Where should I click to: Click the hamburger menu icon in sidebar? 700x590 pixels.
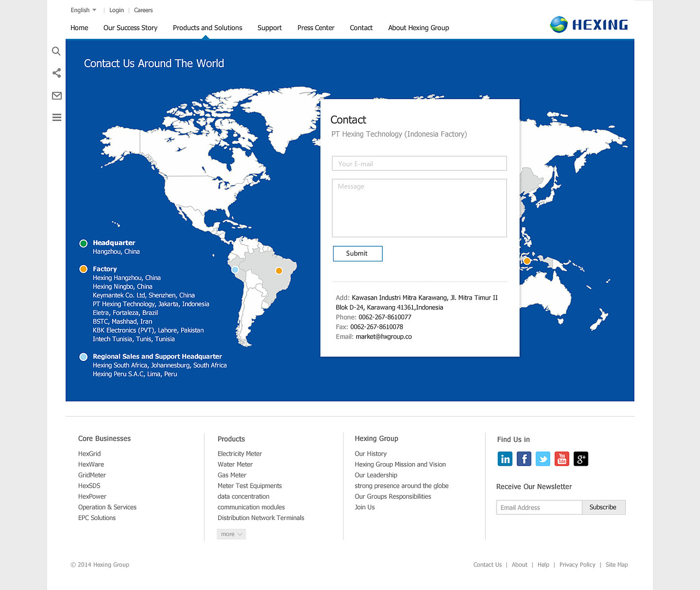[x=56, y=117]
